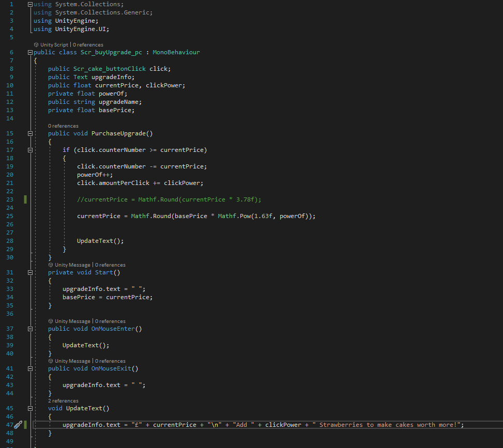Place cursor on commented currentPrice line
Viewport: 503px width, 448px height.
click(170, 199)
